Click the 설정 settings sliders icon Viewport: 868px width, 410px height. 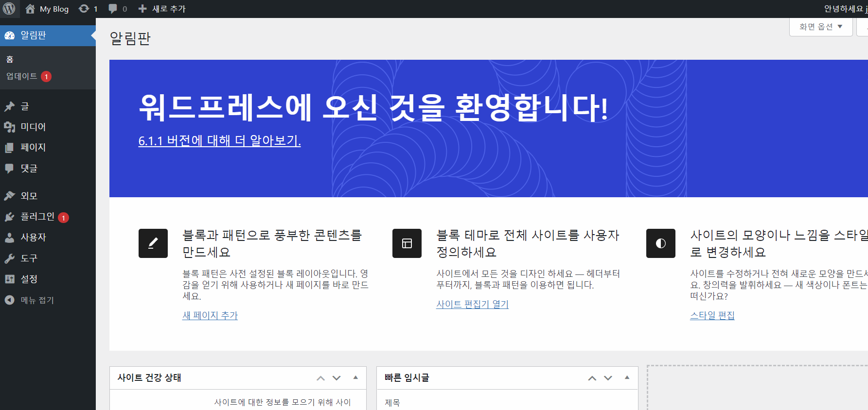tap(10, 279)
